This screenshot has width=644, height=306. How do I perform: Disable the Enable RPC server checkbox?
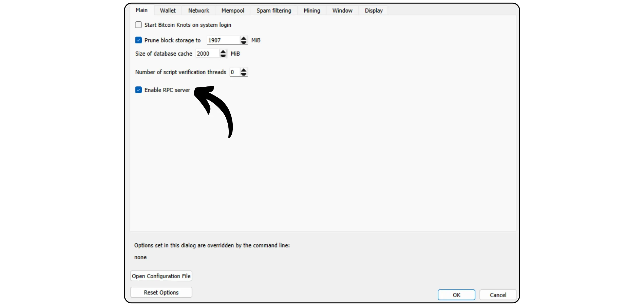[x=139, y=90]
